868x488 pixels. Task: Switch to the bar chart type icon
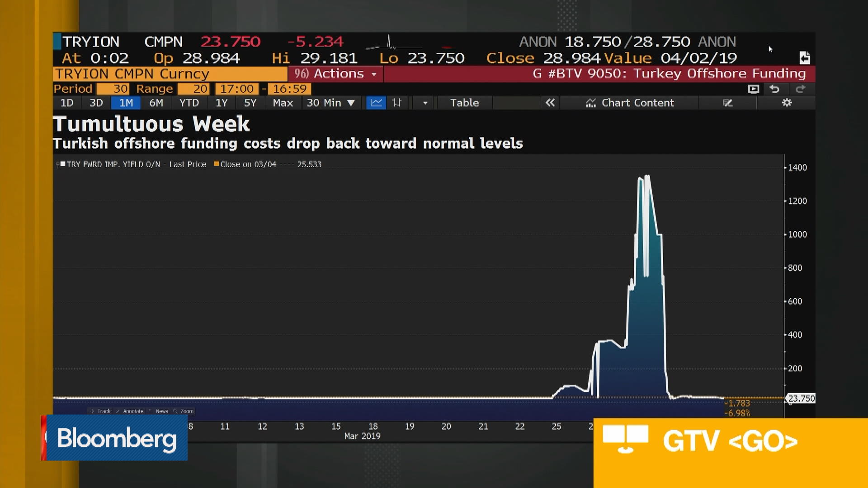point(397,103)
